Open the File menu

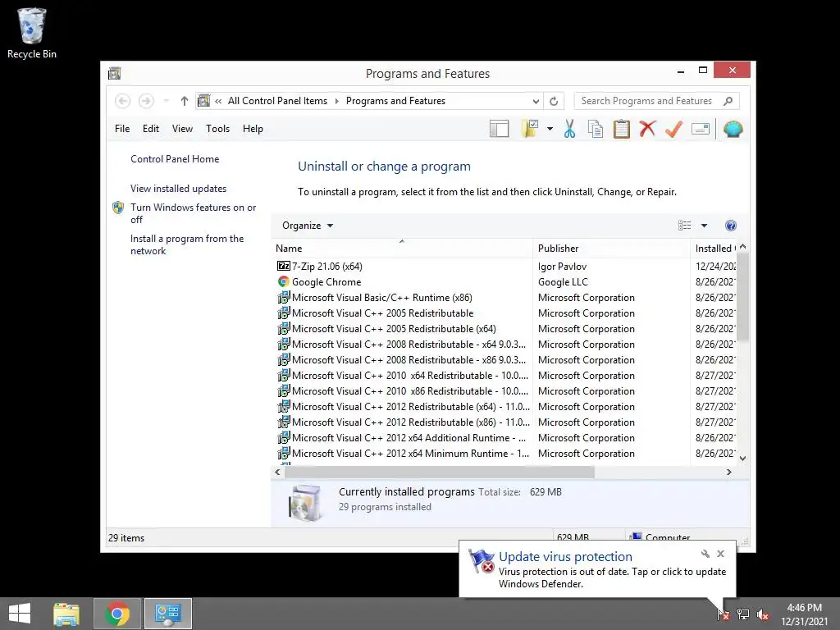point(122,129)
